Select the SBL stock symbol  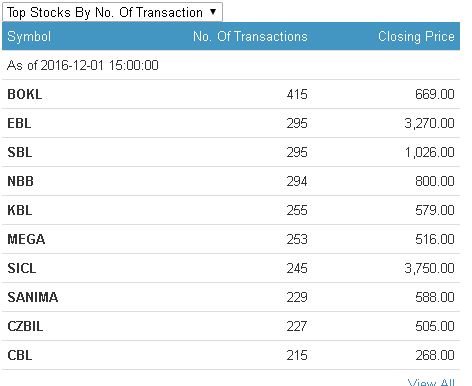pyautogui.click(x=20, y=152)
